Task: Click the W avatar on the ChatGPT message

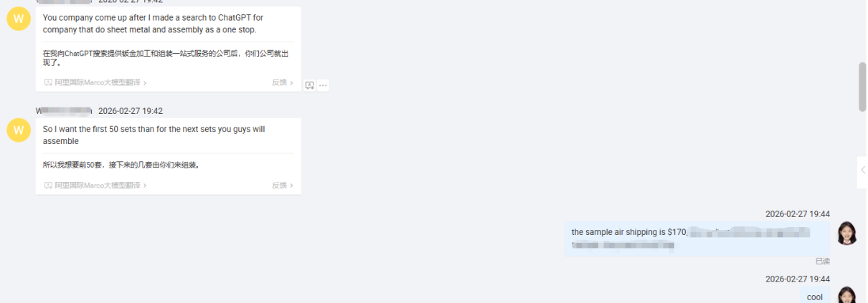Action: (19, 19)
